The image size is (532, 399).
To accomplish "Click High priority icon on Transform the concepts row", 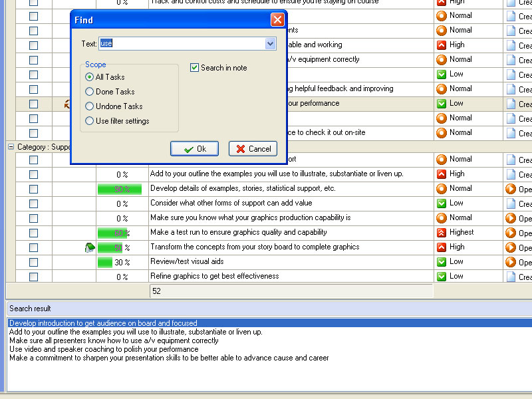I will click(441, 247).
